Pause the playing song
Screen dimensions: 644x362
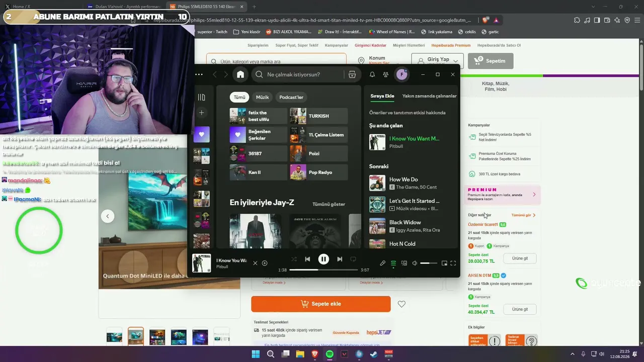(x=324, y=259)
